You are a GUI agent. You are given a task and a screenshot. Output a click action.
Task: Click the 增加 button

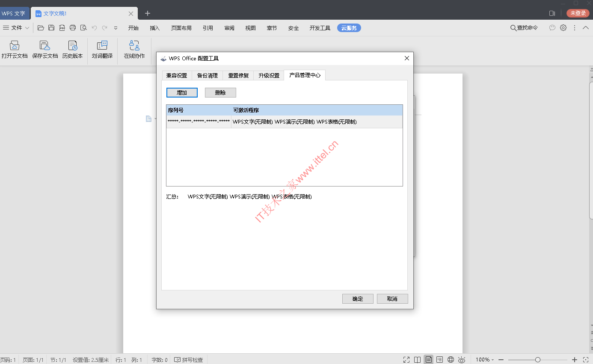click(182, 92)
